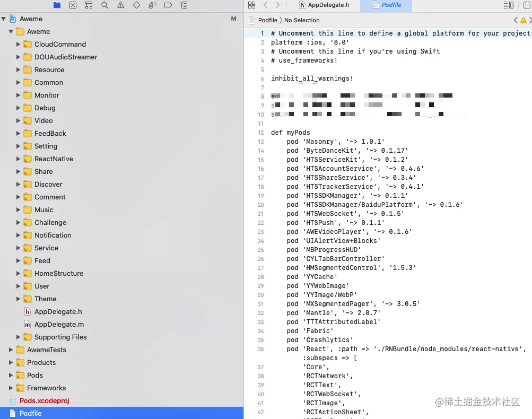Screen dimensions: 532x419
Task: Select the Share folder
Action: click(43, 172)
